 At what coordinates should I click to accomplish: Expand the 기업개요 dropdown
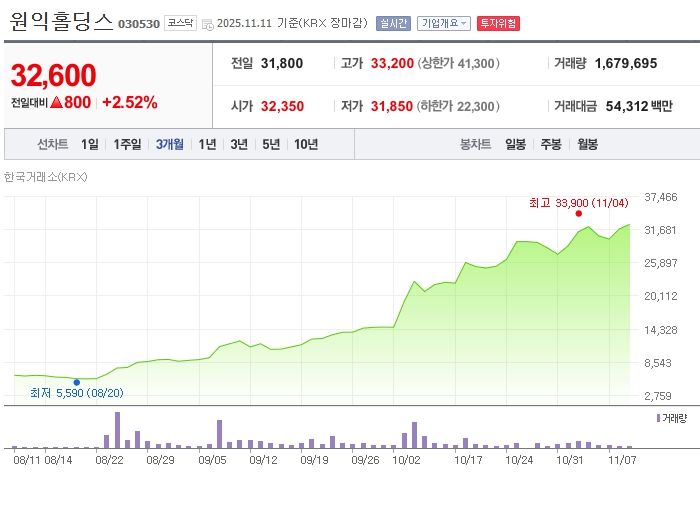pos(443,23)
